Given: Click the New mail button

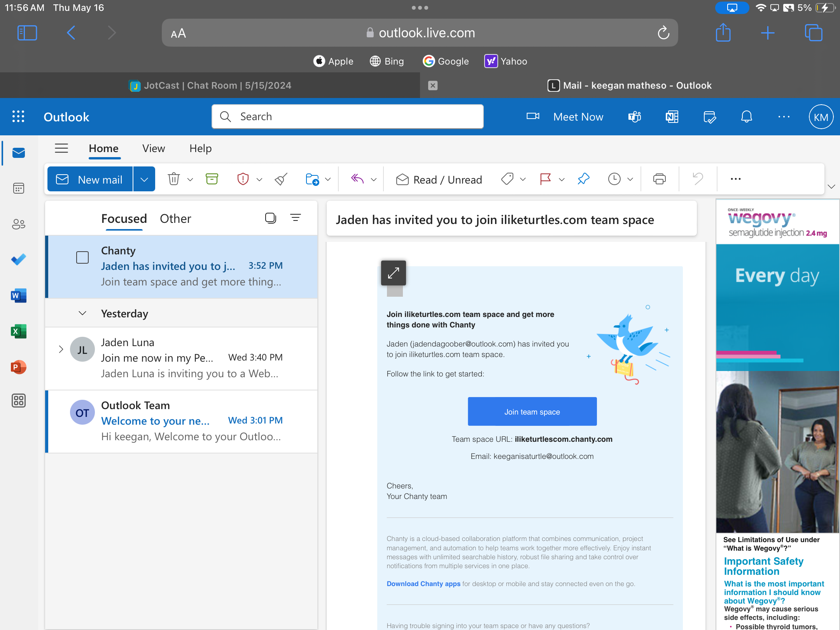Looking at the screenshot, I should (90, 179).
